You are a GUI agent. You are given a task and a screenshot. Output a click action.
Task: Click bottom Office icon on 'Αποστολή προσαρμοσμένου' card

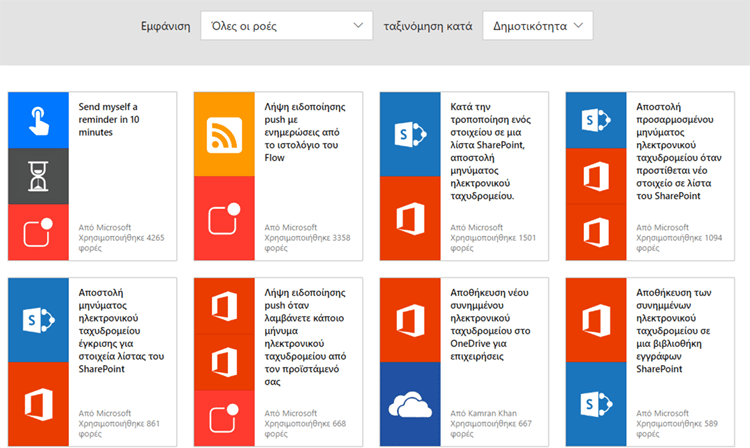596,232
